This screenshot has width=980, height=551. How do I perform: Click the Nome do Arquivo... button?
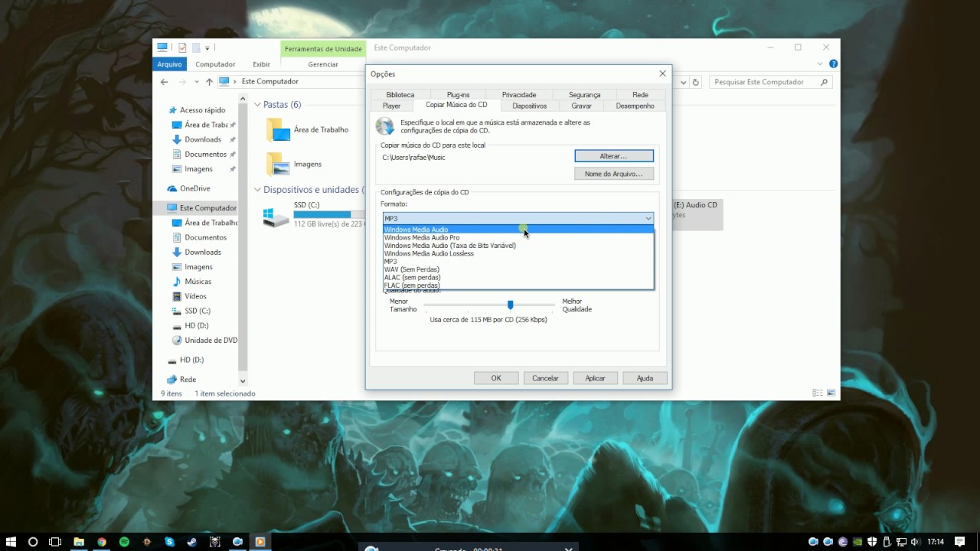coord(614,174)
